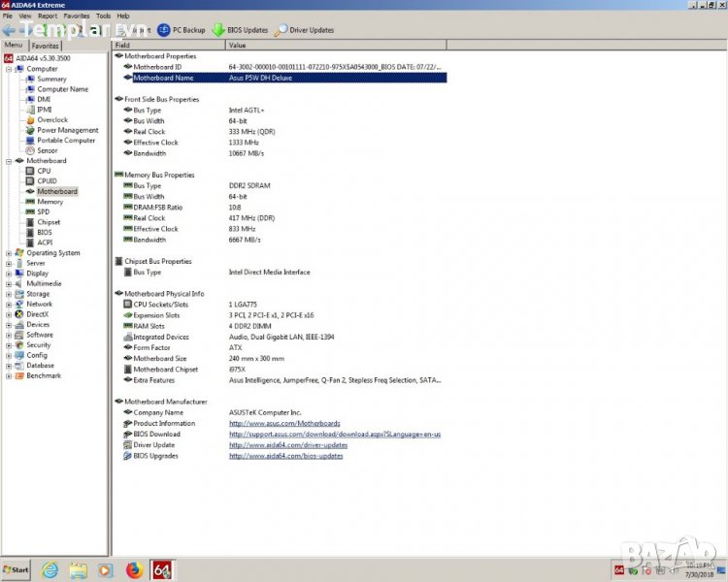728x582 pixels.
Task: Click the PC Backup toolbar icon
Action: 164,30
